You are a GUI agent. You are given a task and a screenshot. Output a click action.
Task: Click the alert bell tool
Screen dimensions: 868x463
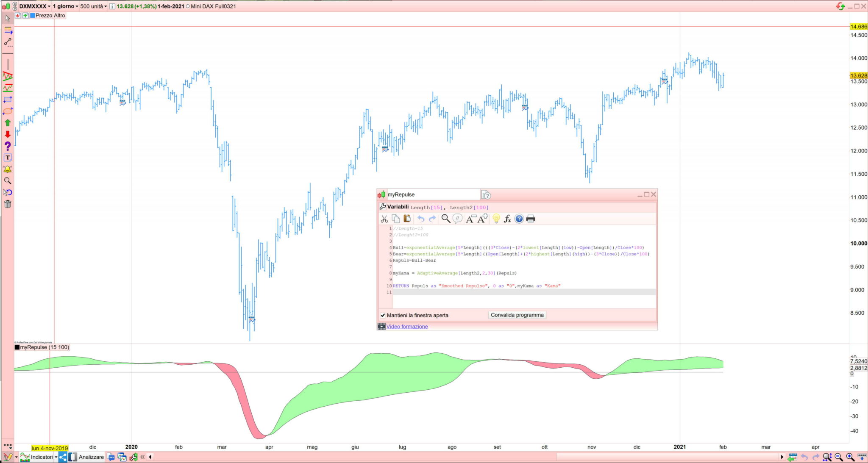pyautogui.click(x=8, y=169)
